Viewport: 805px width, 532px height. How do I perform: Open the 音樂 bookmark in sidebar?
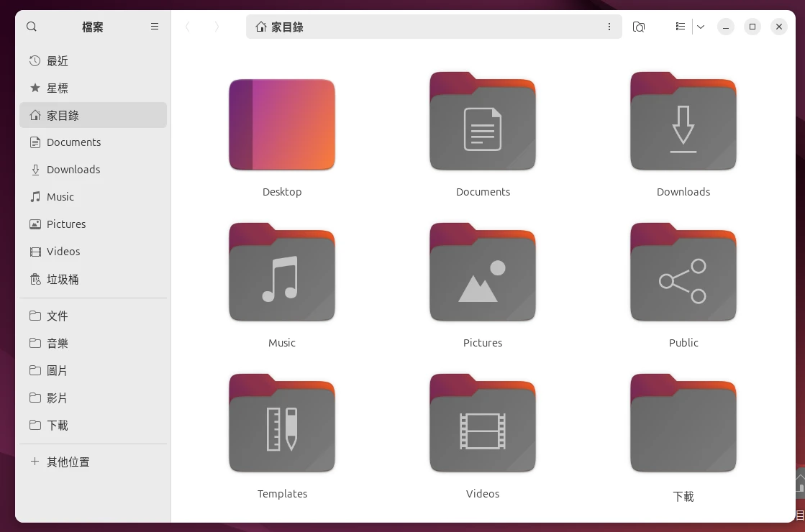[58, 344]
